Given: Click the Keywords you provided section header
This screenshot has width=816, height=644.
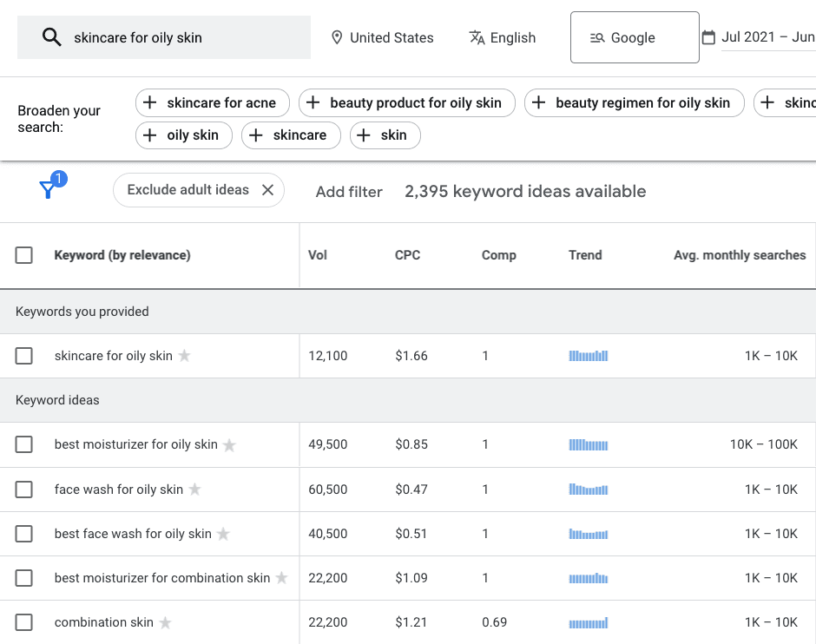Looking at the screenshot, I should (408, 312).
